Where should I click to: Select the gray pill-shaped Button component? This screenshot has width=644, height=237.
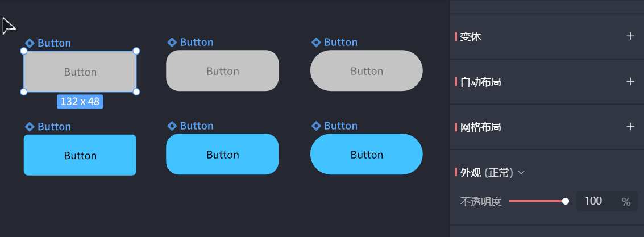pyautogui.click(x=367, y=71)
